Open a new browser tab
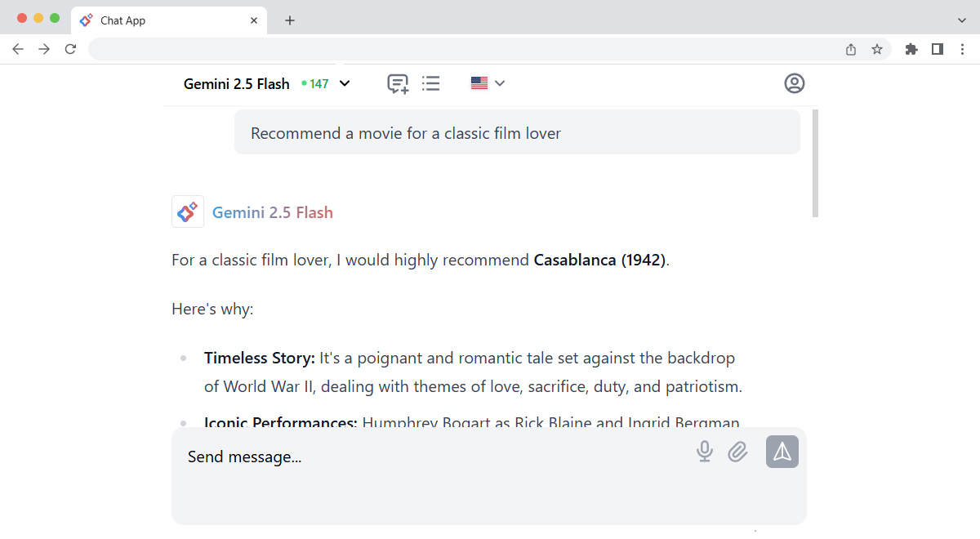 [290, 20]
